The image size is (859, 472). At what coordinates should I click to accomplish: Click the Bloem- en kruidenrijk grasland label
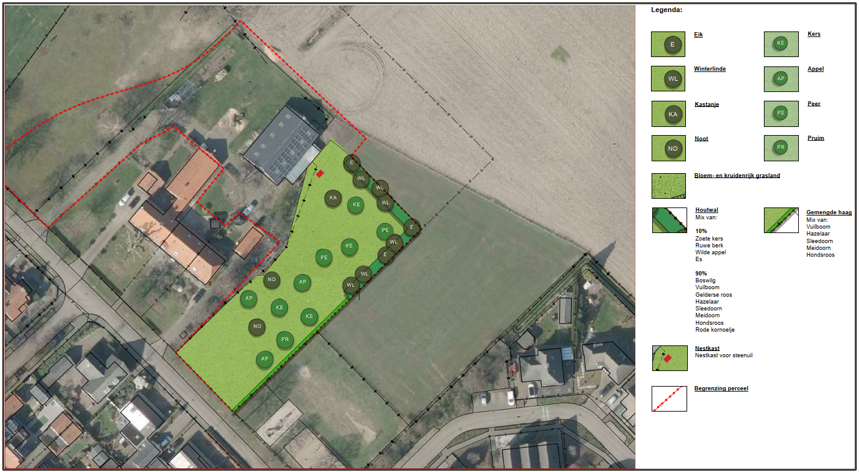click(x=737, y=175)
